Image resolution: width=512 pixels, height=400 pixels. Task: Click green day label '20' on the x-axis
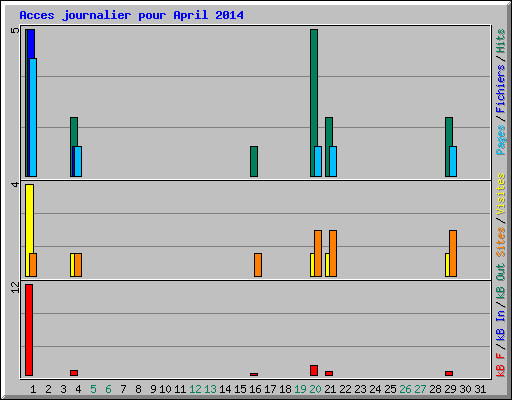pos(315,389)
